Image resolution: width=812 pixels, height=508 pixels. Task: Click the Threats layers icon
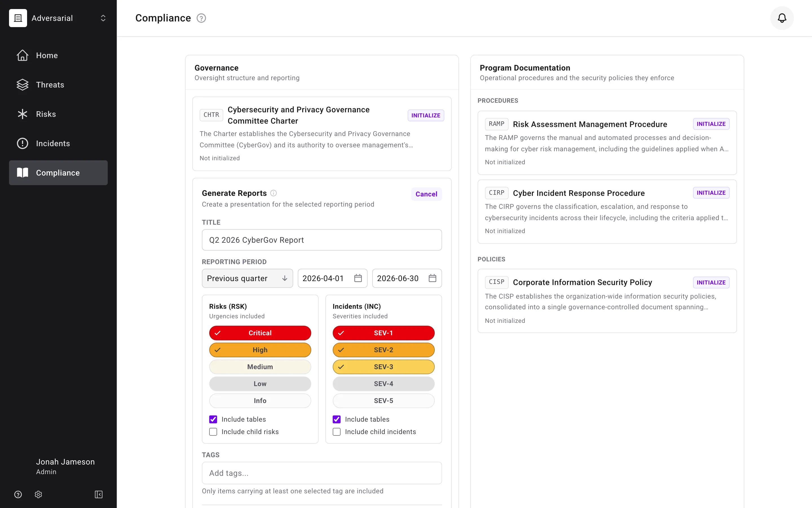coord(23,85)
